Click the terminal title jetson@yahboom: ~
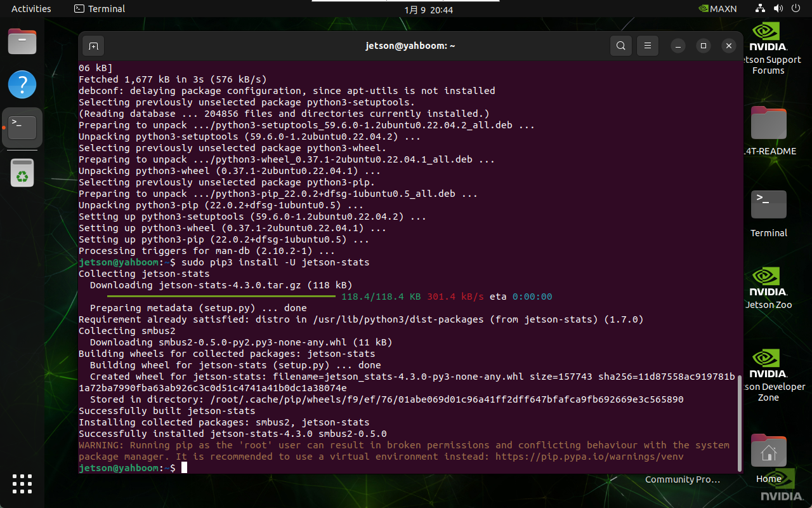The width and height of the screenshot is (812, 508). pyautogui.click(x=410, y=46)
